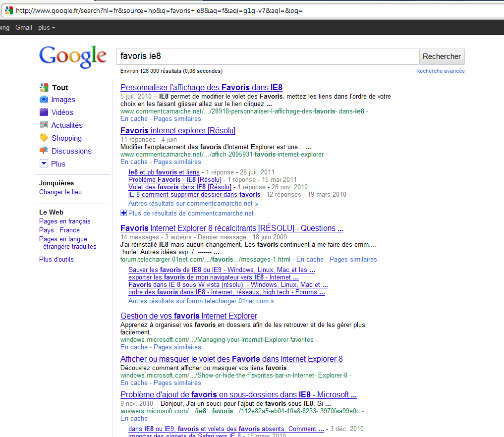
Task: Open En cache for 28918-personnaliser result
Action: click(134, 118)
